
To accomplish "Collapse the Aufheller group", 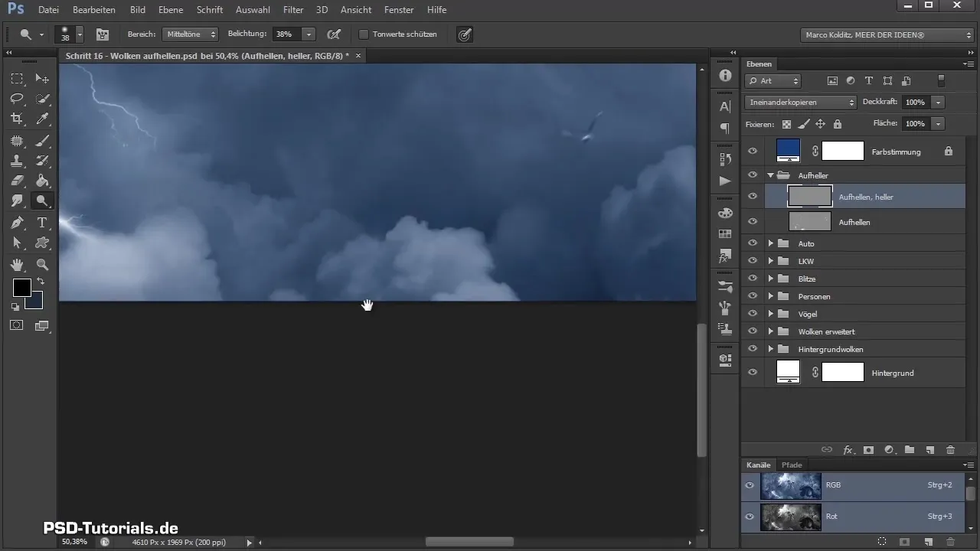I will point(771,175).
